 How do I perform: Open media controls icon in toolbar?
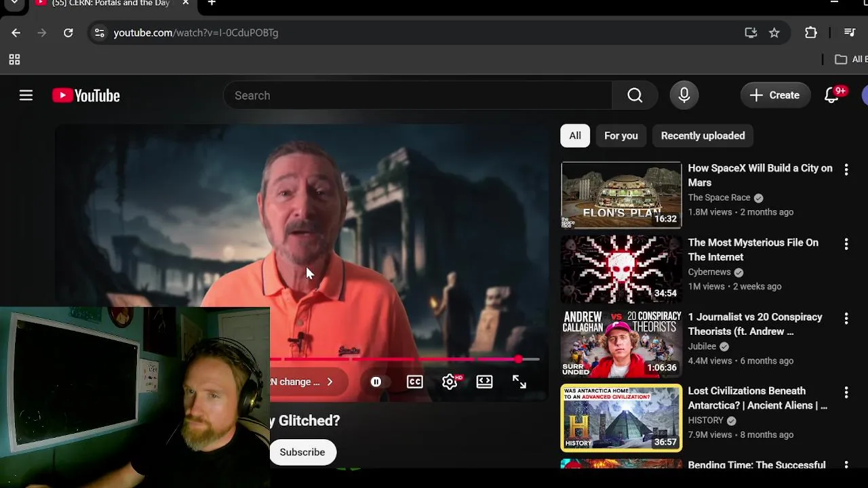[x=850, y=33]
